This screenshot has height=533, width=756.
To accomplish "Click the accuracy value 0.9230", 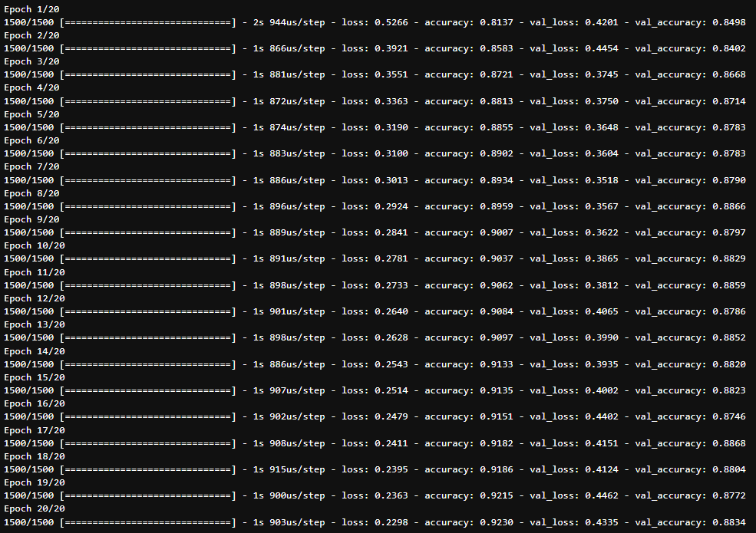I will click(x=497, y=522).
